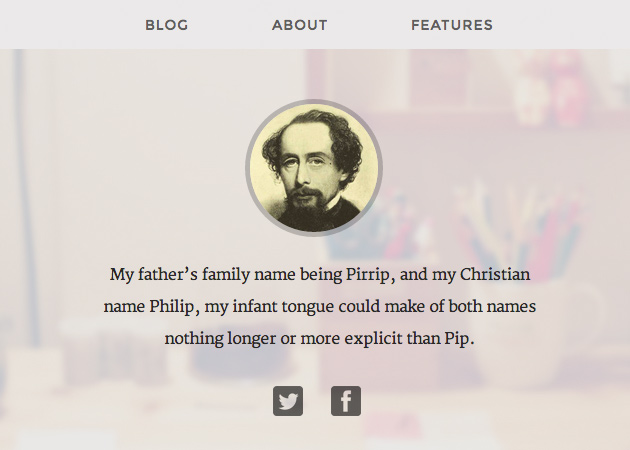Open the Twitter profile icon
The width and height of the screenshot is (630, 450).
tap(288, 401)
